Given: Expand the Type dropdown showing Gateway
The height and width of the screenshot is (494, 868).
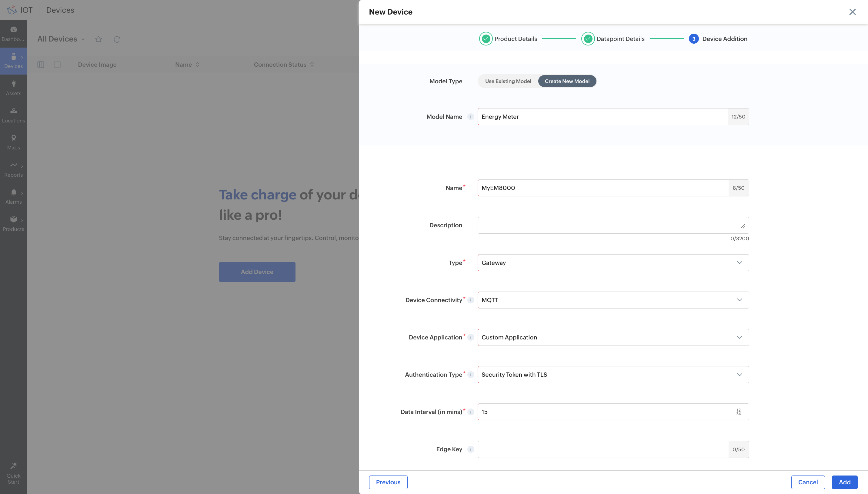Looking at the screenshot, I should point(613,262).
